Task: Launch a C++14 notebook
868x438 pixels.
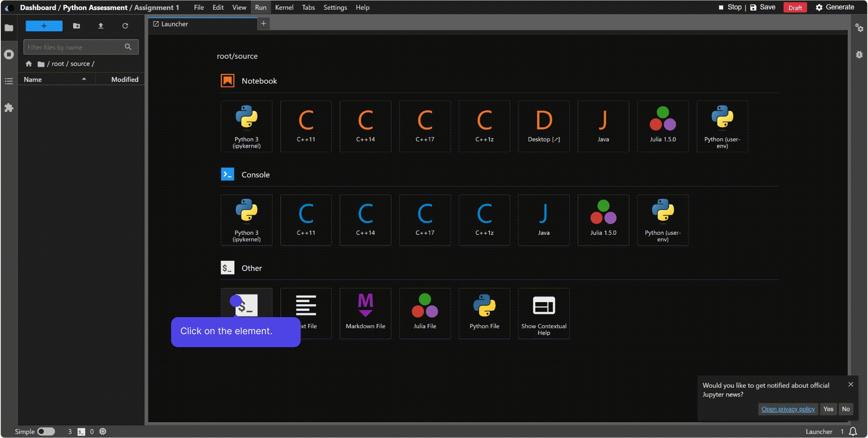Action: click(x=365, y=126)
